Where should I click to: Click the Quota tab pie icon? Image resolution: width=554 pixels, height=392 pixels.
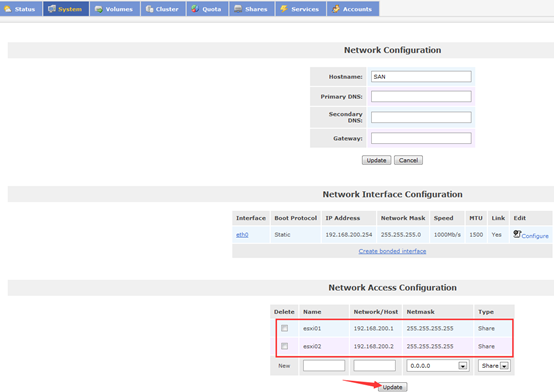tap(195, 9)
